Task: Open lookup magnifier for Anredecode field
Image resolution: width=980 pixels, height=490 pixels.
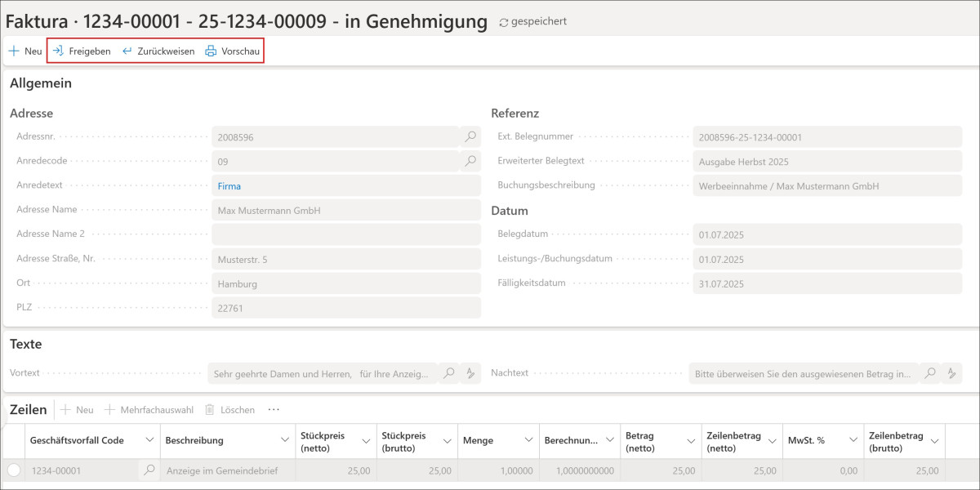Action: point(470,162)
